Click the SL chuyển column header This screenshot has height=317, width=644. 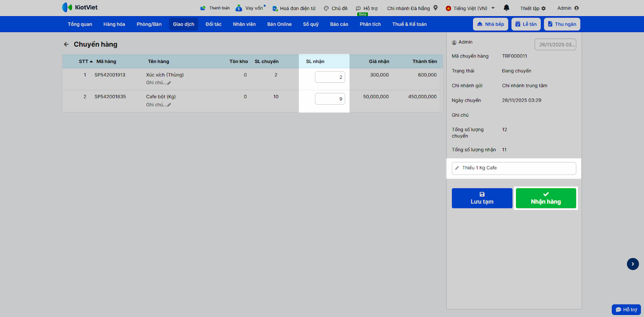tap(266, 62)
